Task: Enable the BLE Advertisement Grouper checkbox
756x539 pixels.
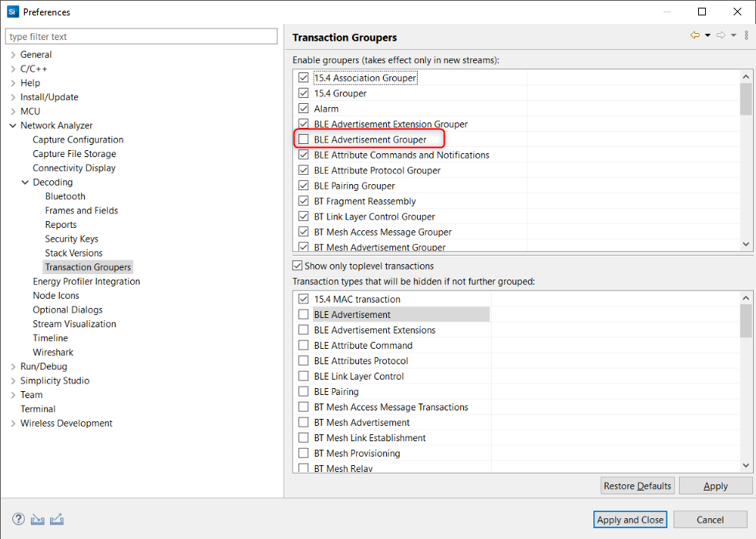Action: [304, 139]
